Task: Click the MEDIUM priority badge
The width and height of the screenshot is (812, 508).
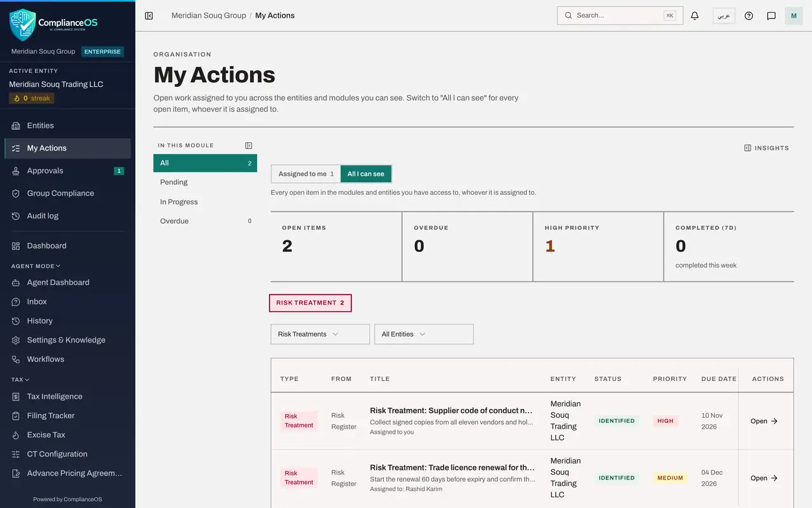Action: coord(671,478)
